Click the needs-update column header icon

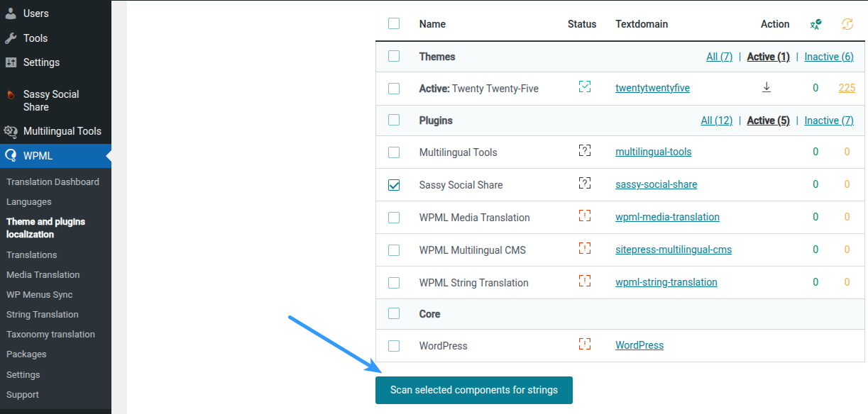click(x=847, y=24)
